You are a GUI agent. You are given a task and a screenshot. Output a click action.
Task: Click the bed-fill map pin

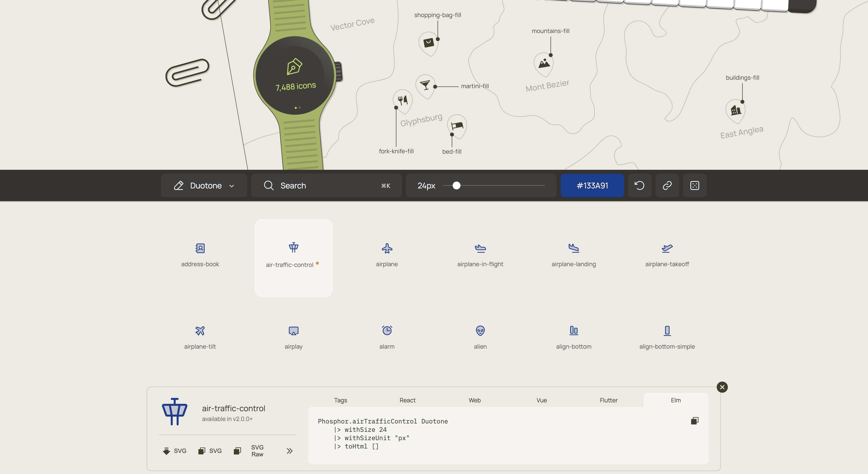[x=457, y=126]
